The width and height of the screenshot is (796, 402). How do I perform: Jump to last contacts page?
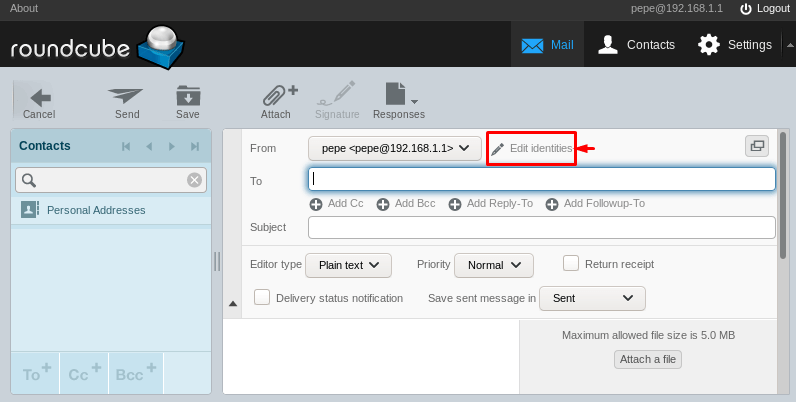195,146
